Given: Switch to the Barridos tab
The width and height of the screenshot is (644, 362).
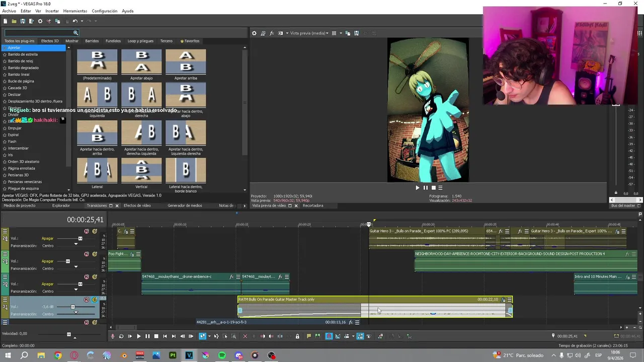Looking at the screenshot, I should tap(92, 41).
